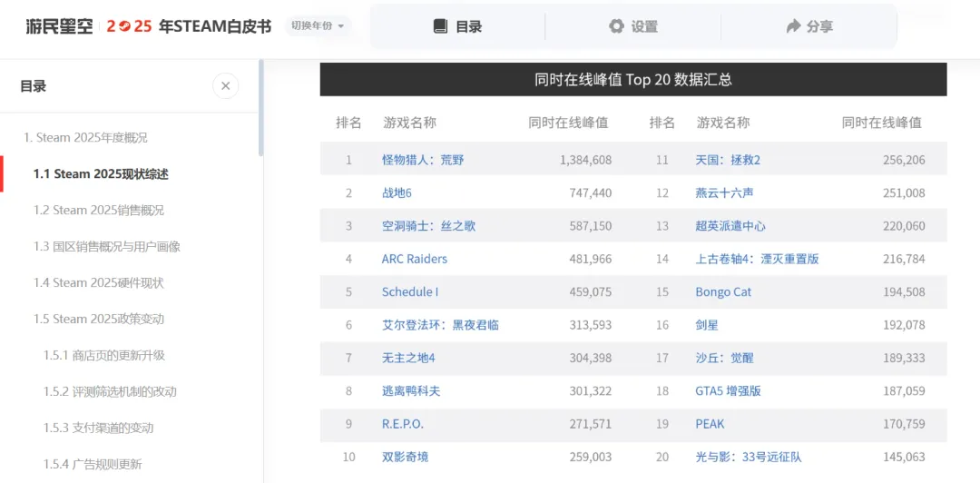980x483 pixels.
Task: Open the 剑星 game link
Action: pyautogui.click(x=707, y=325)
